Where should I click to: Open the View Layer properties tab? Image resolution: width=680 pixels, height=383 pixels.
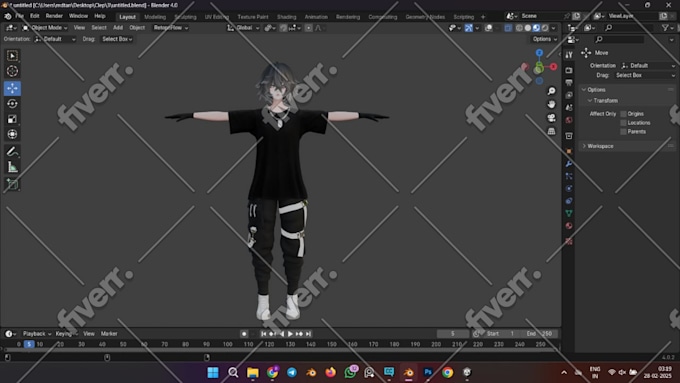click(x=569, y=95)
